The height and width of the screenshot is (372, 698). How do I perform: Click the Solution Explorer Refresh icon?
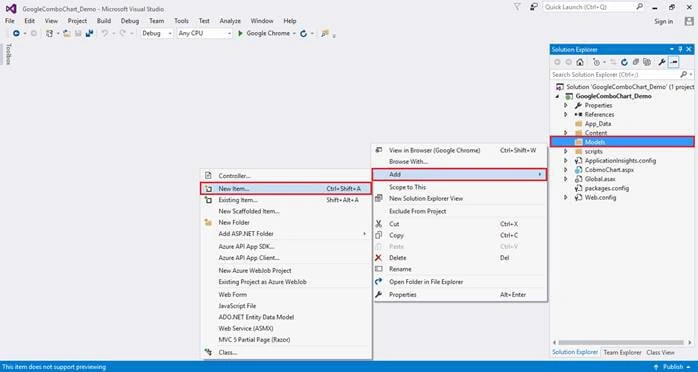(x=625, y=62)
